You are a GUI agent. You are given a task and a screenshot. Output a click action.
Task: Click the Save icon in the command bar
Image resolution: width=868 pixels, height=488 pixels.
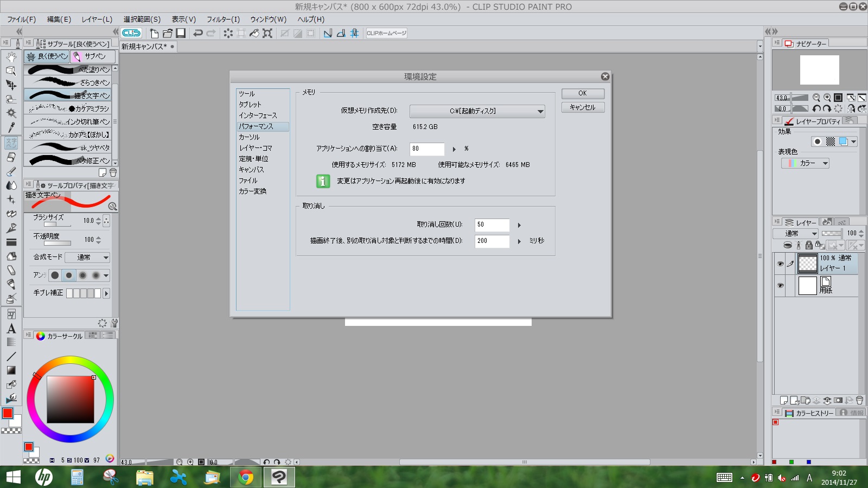click(x=181, y=33)
